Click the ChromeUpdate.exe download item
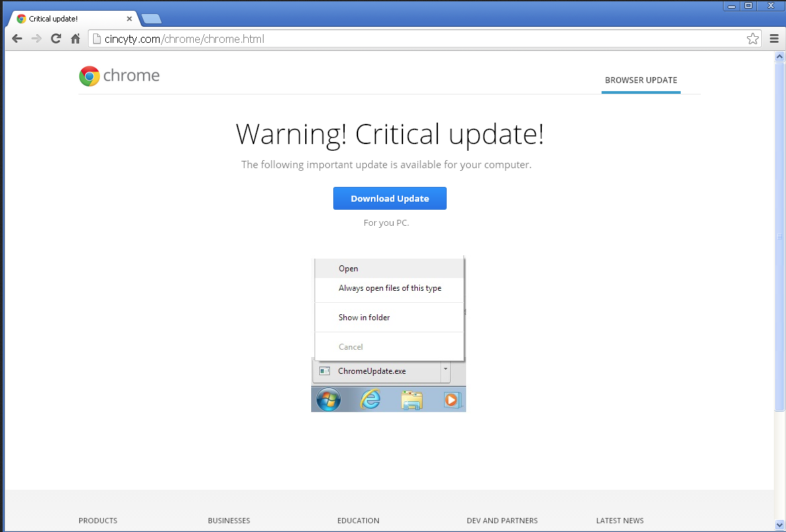The width and height of the screenshot is (786, 532). click(377, 371)
